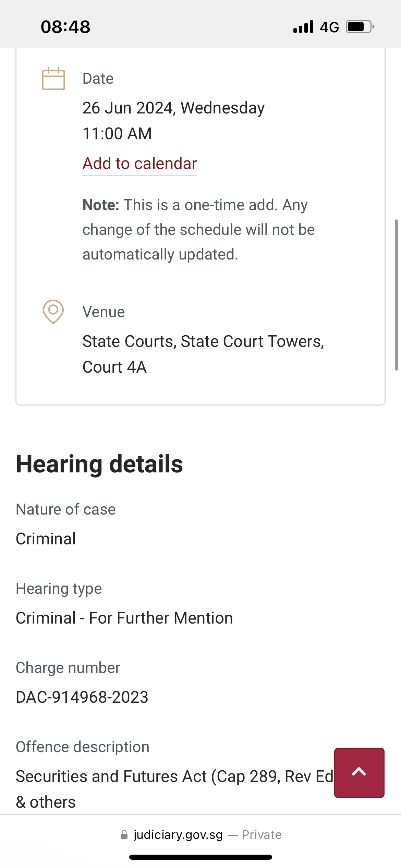The image size is (401, 868).
Task: Tap the one-time add Note text
Action: 198,230
